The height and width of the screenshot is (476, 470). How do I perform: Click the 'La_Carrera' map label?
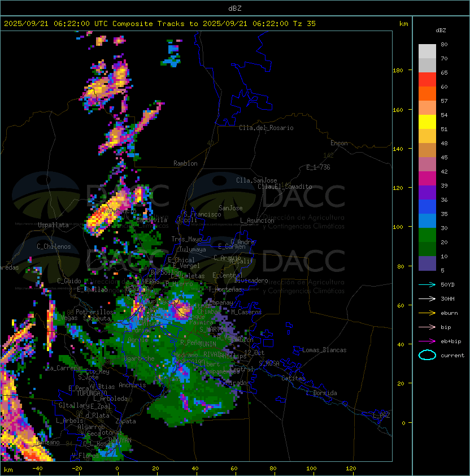point(64,368)
